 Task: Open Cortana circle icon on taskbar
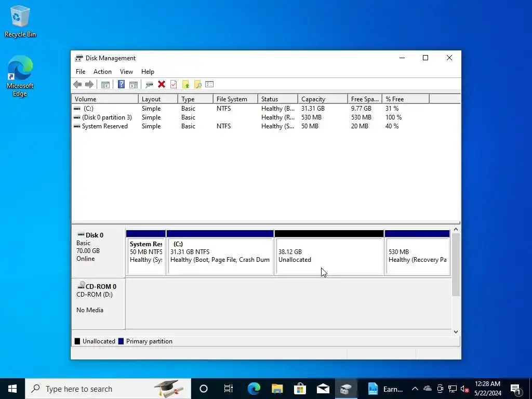click(x=203, y=389)
